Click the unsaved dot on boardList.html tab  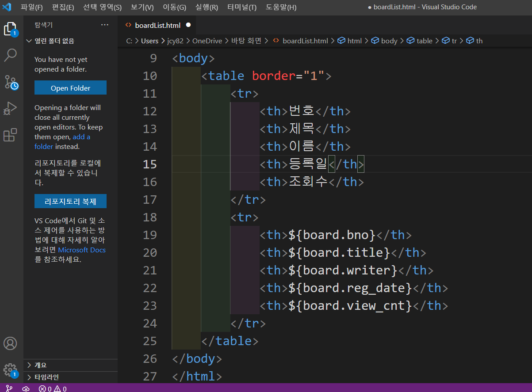click(x=188, y=25)
